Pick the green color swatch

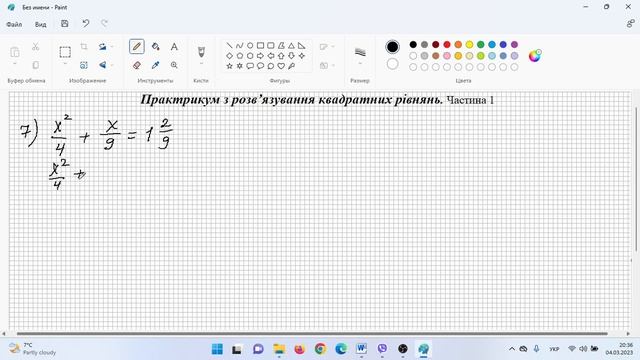pos(481,44)
